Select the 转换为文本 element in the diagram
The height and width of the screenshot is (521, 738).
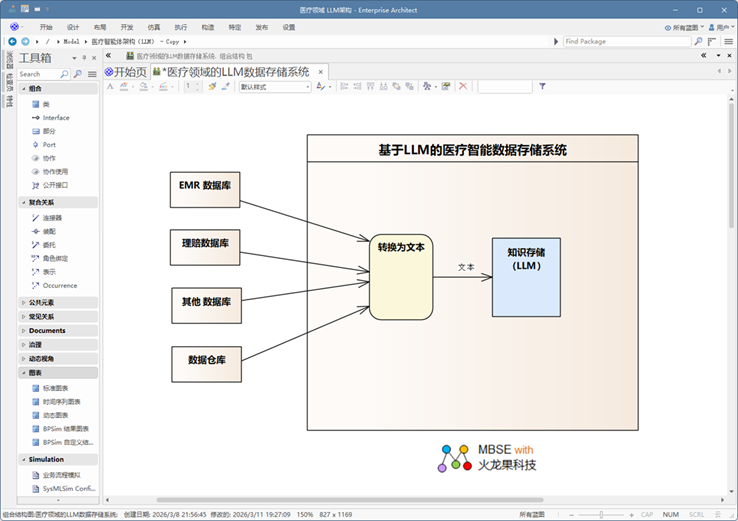tap(401, 276)
